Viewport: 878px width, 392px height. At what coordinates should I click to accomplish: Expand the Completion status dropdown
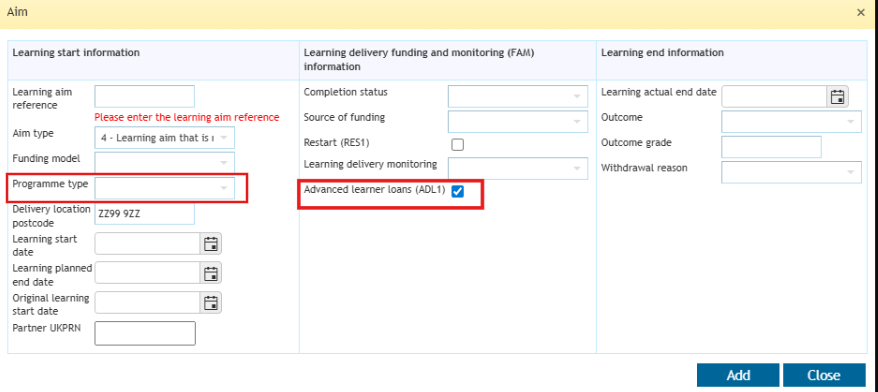(518, 96)
